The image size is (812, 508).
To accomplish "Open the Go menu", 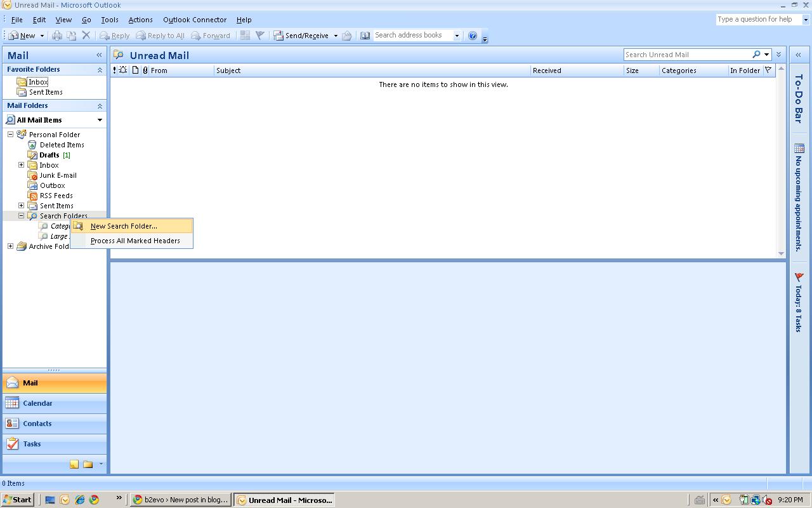I will click(86, 20).
